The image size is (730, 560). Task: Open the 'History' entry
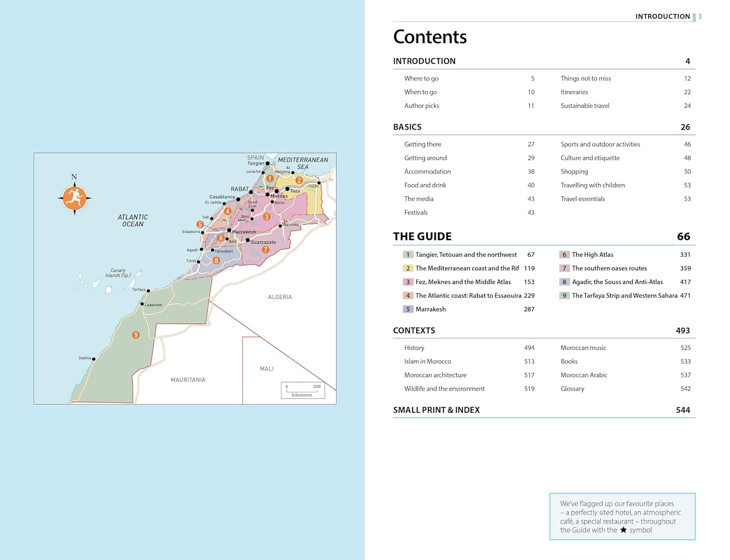(414, 347)
